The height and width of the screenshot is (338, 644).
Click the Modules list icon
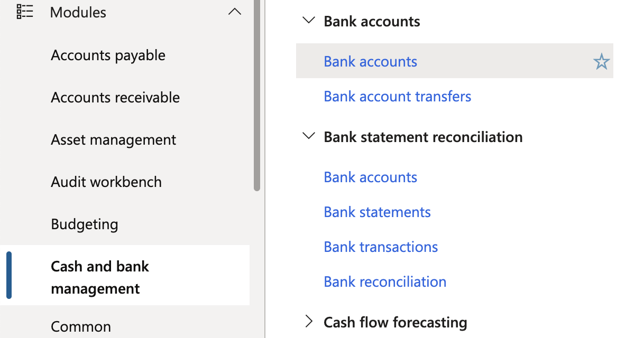click(x=25, y=12)
